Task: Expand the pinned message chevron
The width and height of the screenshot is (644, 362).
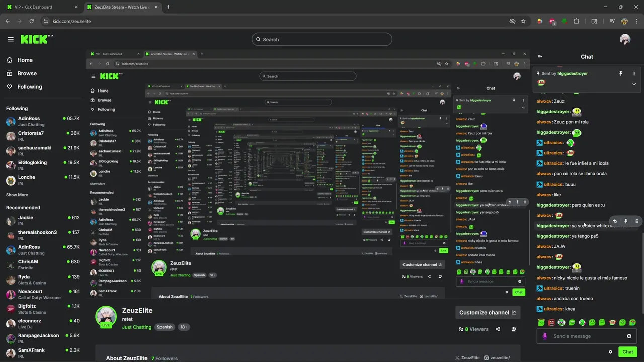Action: tap(634, 84)
